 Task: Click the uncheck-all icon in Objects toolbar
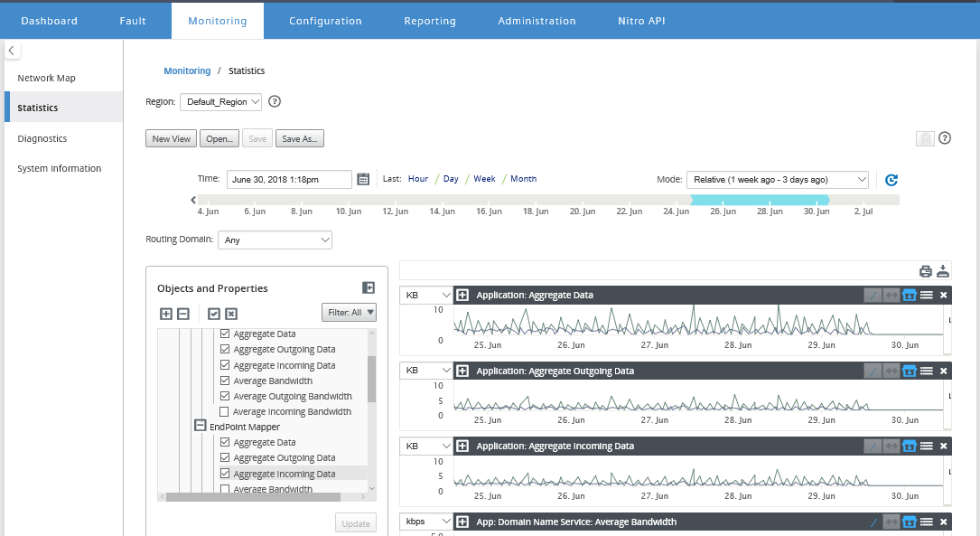[x=231, y=314]
